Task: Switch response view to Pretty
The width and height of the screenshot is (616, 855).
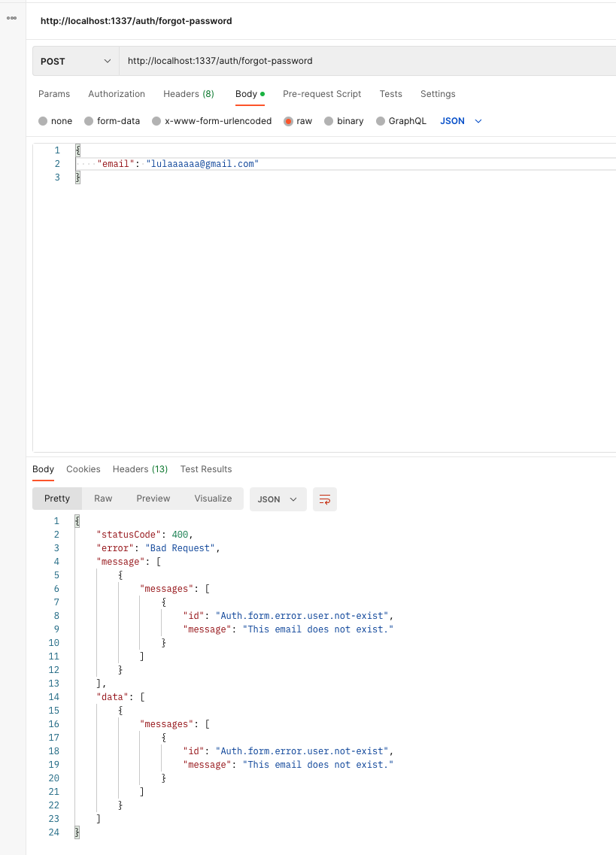Action: pos(57,499)
